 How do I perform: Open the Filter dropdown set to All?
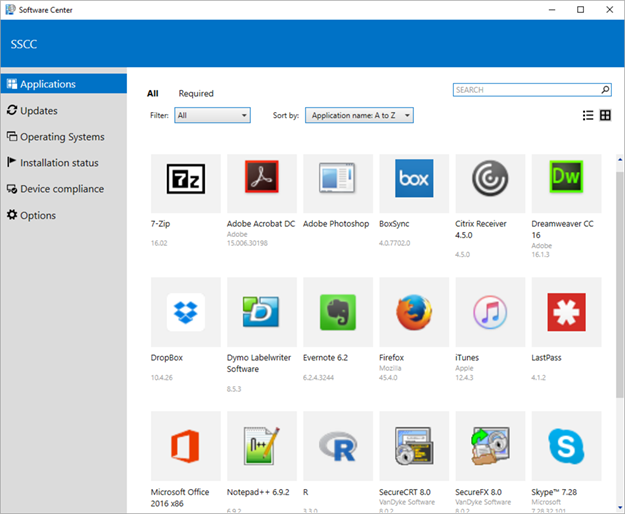click(x=212, y=115)
